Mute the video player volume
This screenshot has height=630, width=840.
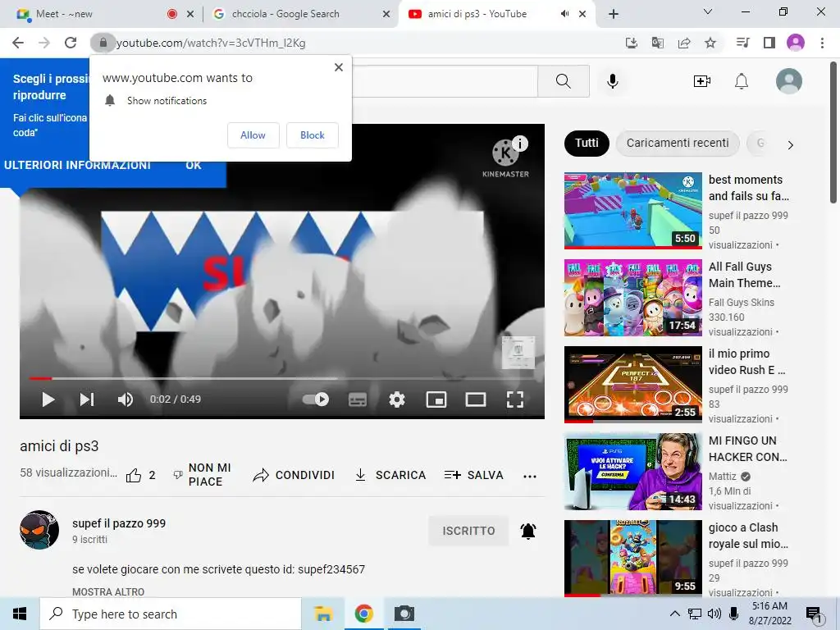coord(126,399)
